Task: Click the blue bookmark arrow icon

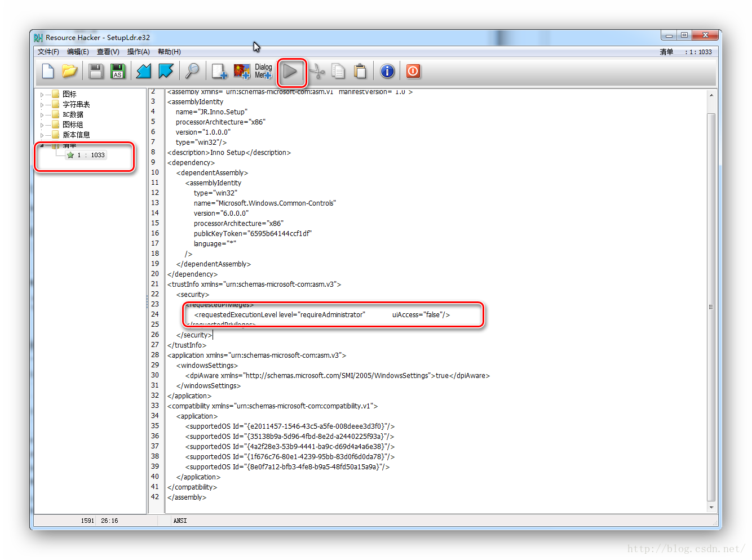Action: [x=166, y=71]
